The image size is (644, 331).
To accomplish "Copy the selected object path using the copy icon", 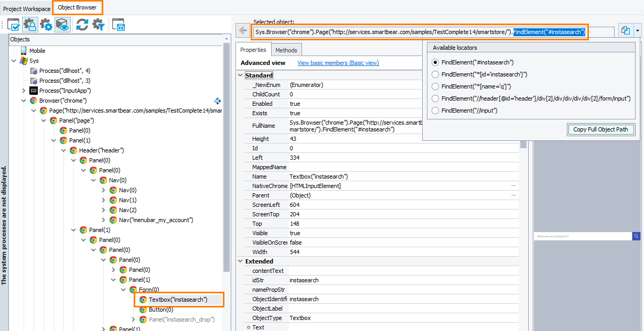I will pyautogui.click(x=625, y=31).
